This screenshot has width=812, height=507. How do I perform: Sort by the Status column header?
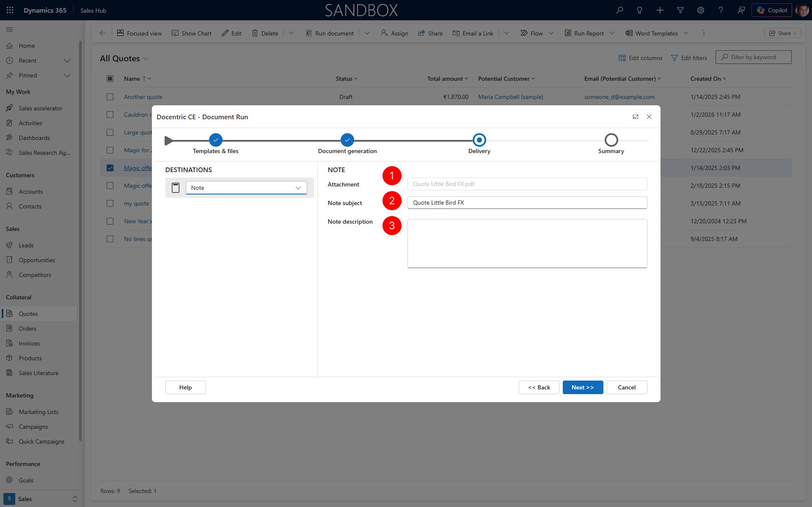(x=347, y=79)
